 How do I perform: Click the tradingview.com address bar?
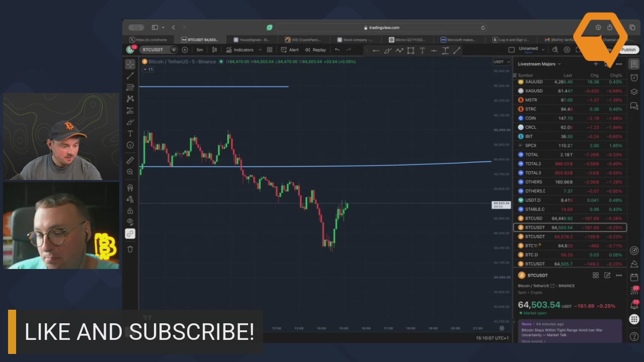[381, 28]
